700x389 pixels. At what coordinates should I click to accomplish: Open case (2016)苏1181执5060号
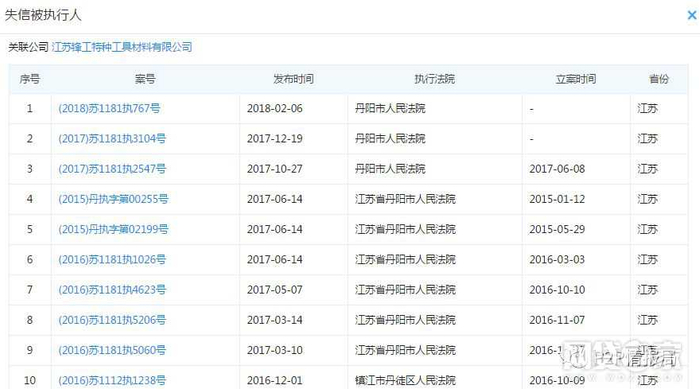click(112, 350)
